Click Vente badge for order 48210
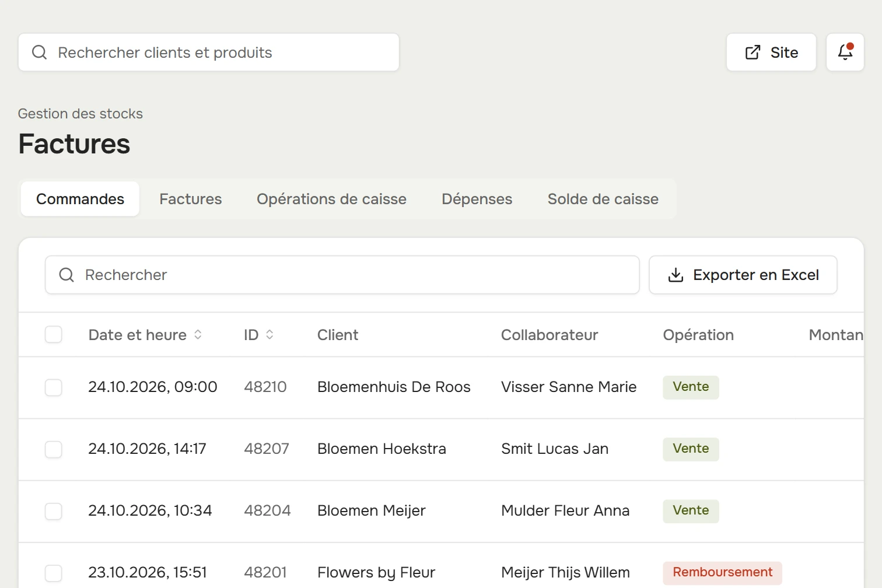 (691, 387)
